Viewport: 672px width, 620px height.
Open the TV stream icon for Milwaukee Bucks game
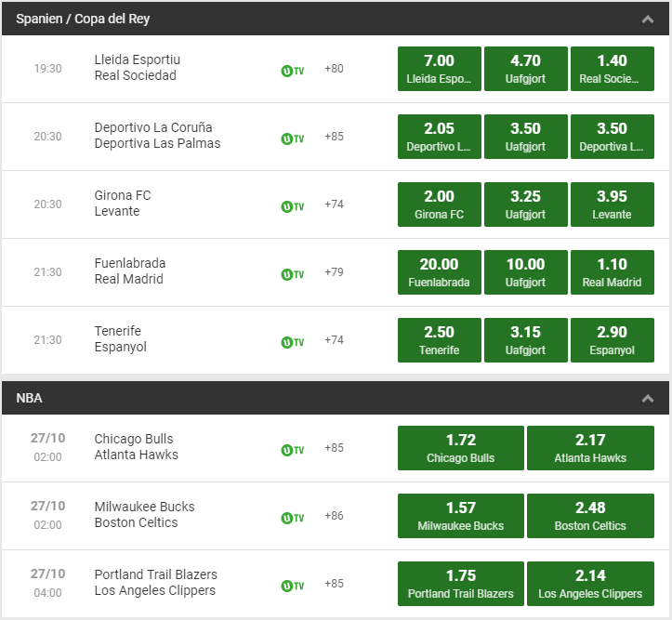[292, 518]
